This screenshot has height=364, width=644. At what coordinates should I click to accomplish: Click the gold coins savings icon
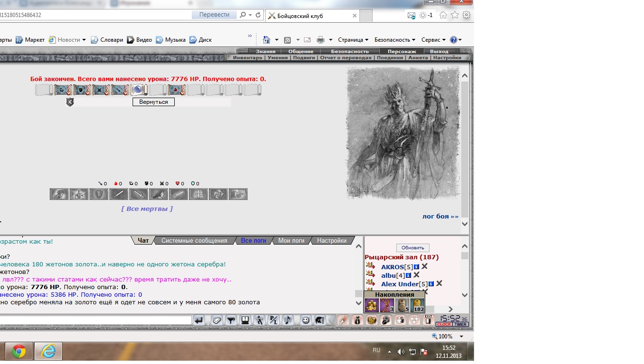pyautogui.click(x=372, y=305)
